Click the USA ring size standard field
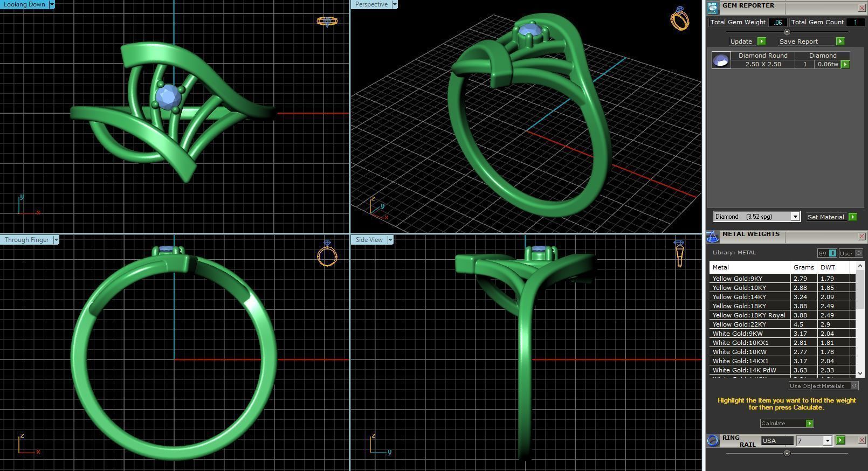868x471 pixels. pyautogui.click(x=777, y=441)
